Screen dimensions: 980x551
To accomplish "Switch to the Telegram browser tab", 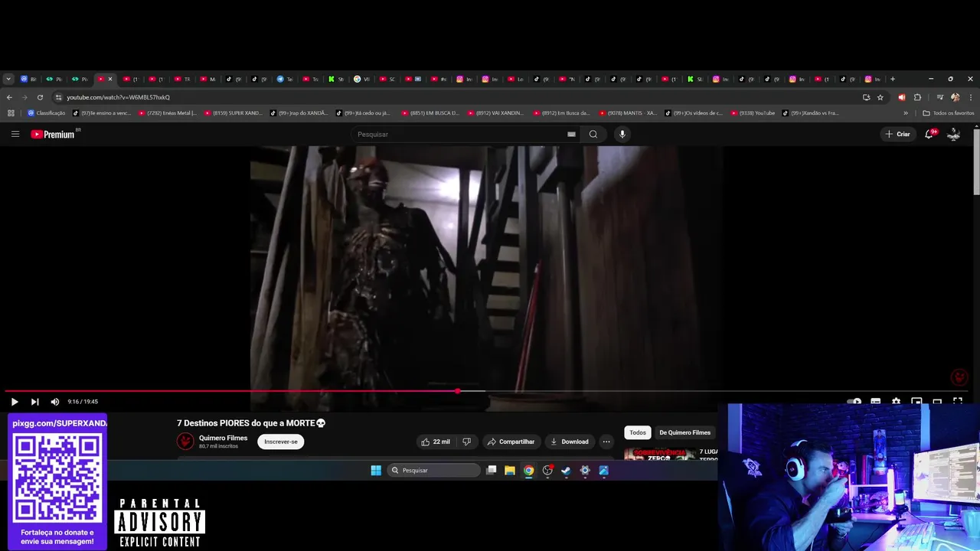I will tap(285, 79).
